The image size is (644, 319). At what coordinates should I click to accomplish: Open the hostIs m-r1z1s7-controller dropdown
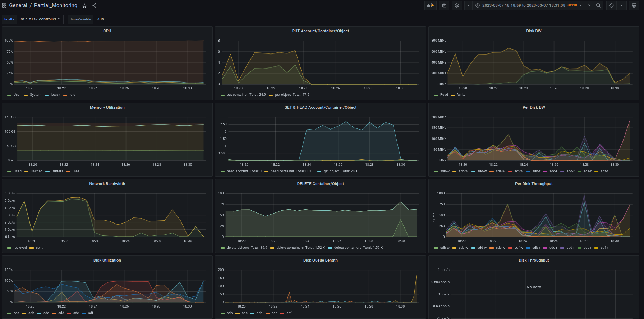coord(41,19)
